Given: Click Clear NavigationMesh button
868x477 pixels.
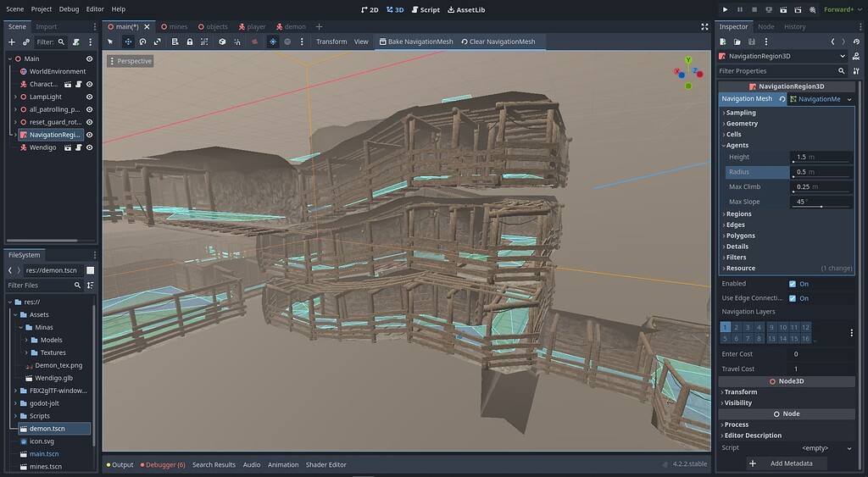Looking at the screenshot, I should tap(498, 42).
